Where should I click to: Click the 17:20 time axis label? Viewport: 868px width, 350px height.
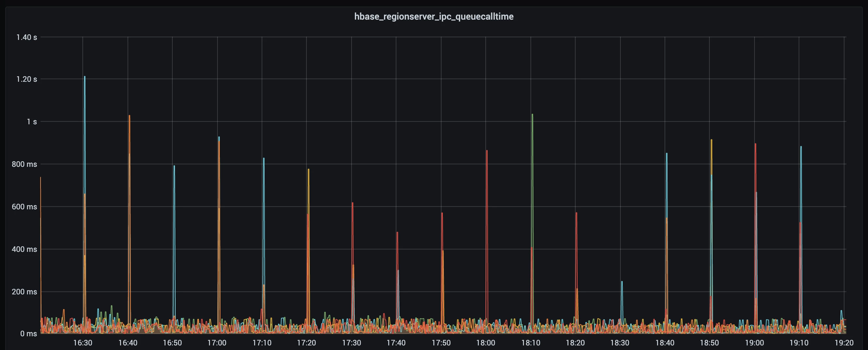306,342
